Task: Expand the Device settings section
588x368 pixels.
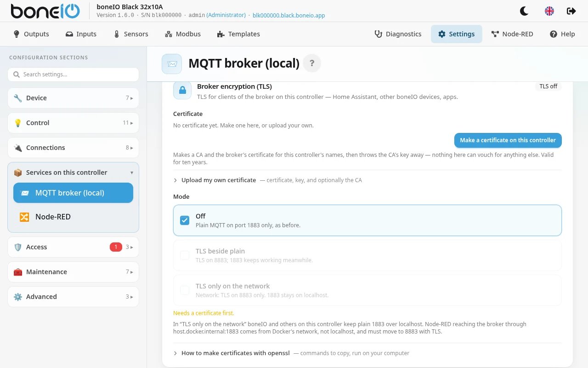Action: point(73,98)
